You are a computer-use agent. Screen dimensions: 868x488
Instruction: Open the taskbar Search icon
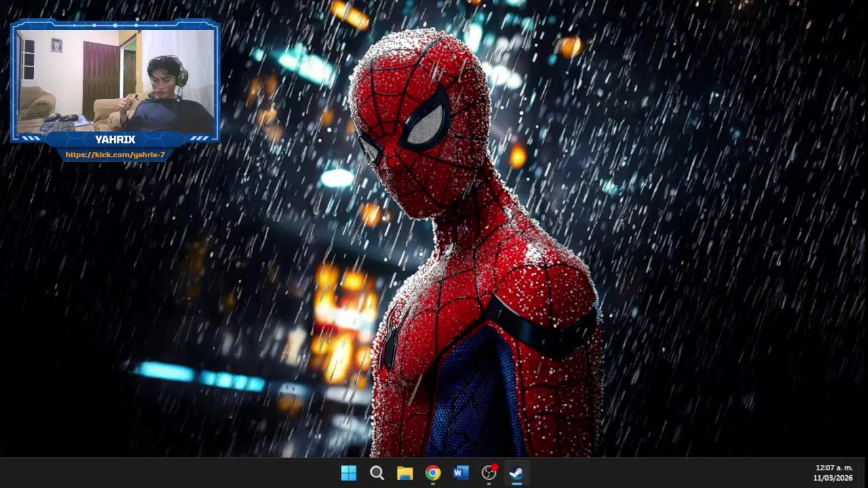point(377,473)
